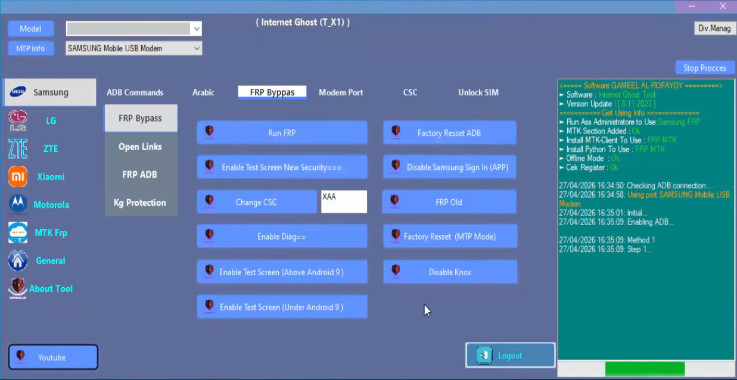Click the MTP Info button
737x380 pixels.
coord(31,48)
